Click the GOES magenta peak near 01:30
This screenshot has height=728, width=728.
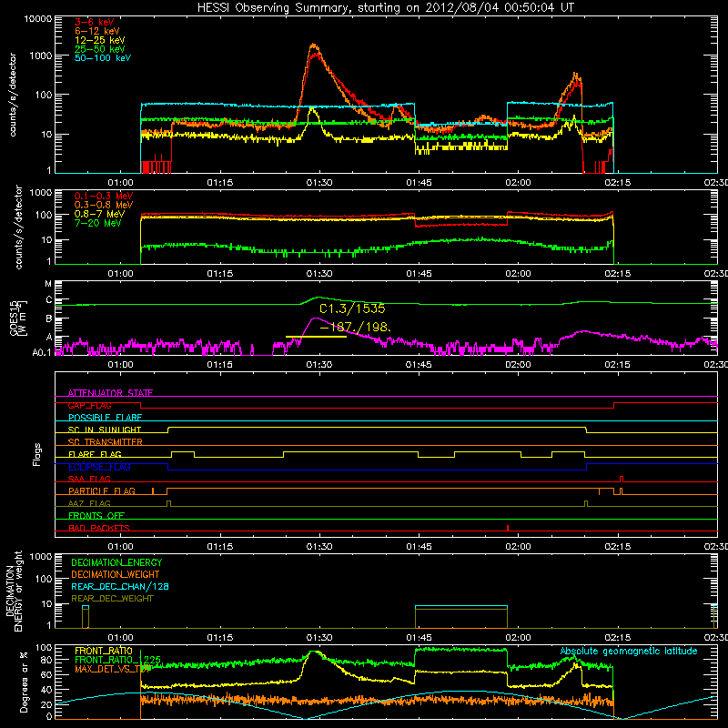click(x=315, y=318)
